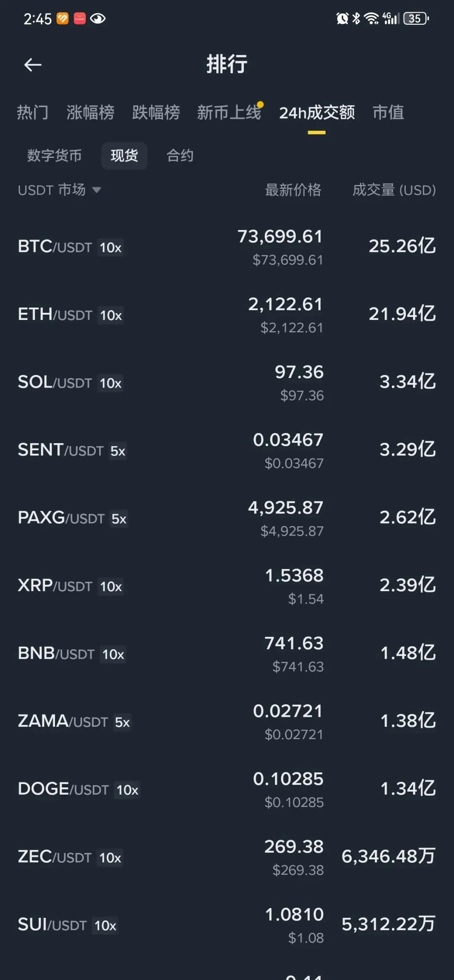The width and height of the screenshot is (454, 980).
Task: Select the 合约 filter
Action: (180, 156)
